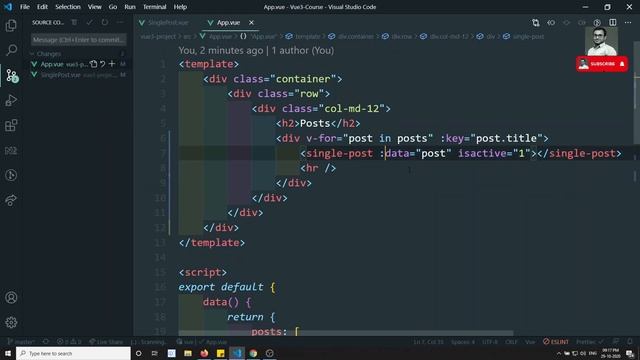Select the Source Control activity bar icon
Screen dimensions: 640x360
(11, 76)
